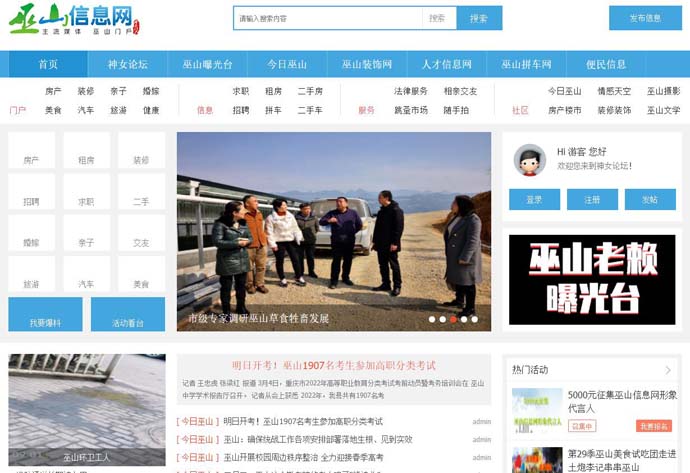Click the 巫山信息网 site logo
This screenshot has height=473, width=690.
(x=74, y=19)
